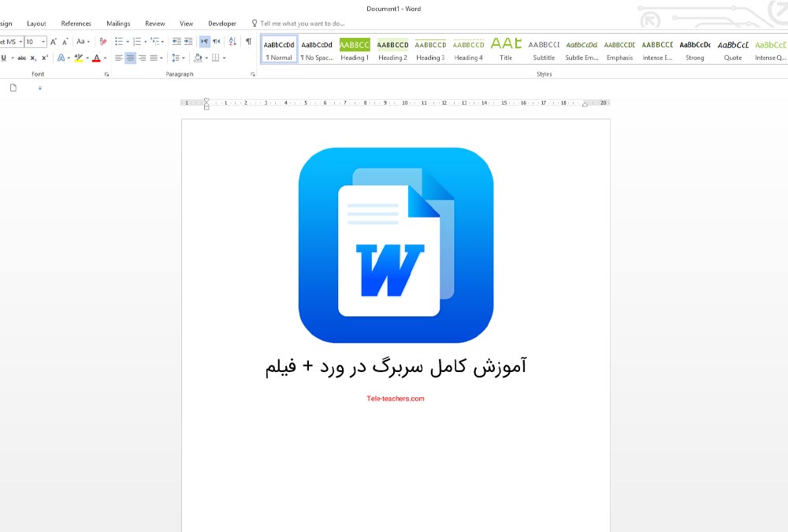Expand shading color arrow

tap(206, 58)
